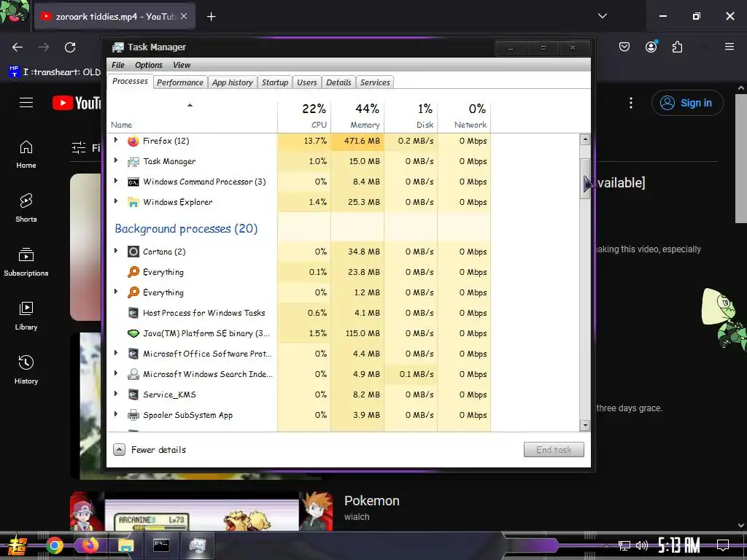The image size is (747, 560).
Task: Click the Task Manager process row icon
Action: (x=133, y=161)
